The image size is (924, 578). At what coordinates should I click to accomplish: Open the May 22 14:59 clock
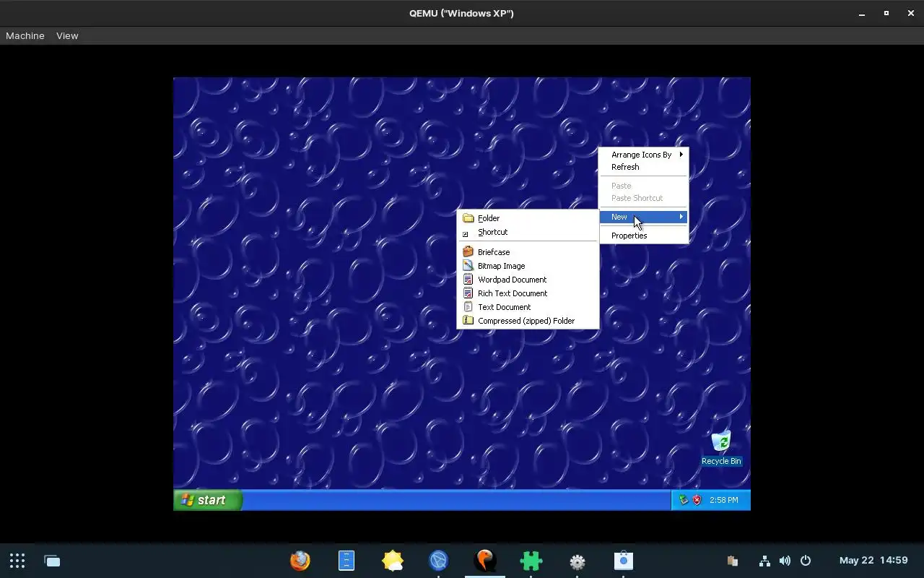[873, 561]
